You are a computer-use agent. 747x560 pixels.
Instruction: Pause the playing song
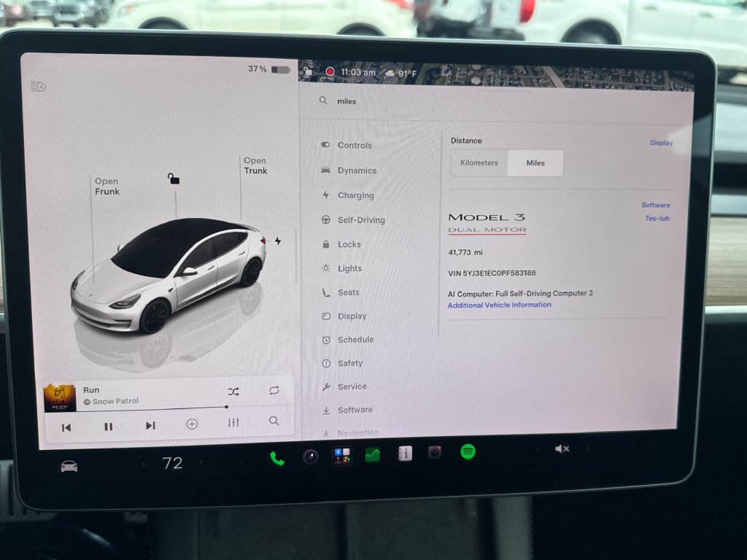(x=109, y=427)
